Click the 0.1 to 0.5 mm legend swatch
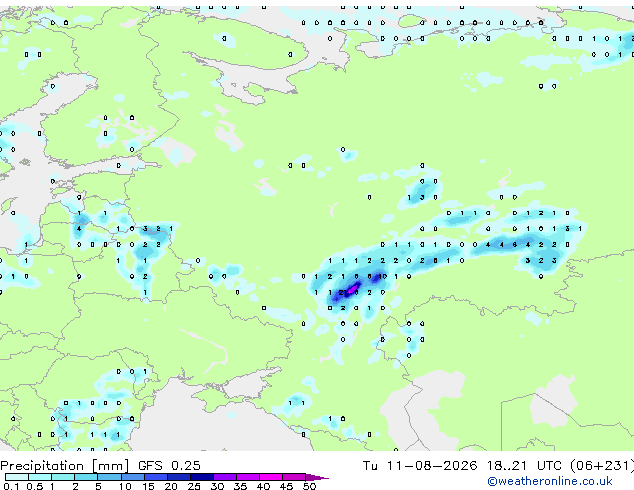The image size is (634, 490). click(x=17, y=477)
